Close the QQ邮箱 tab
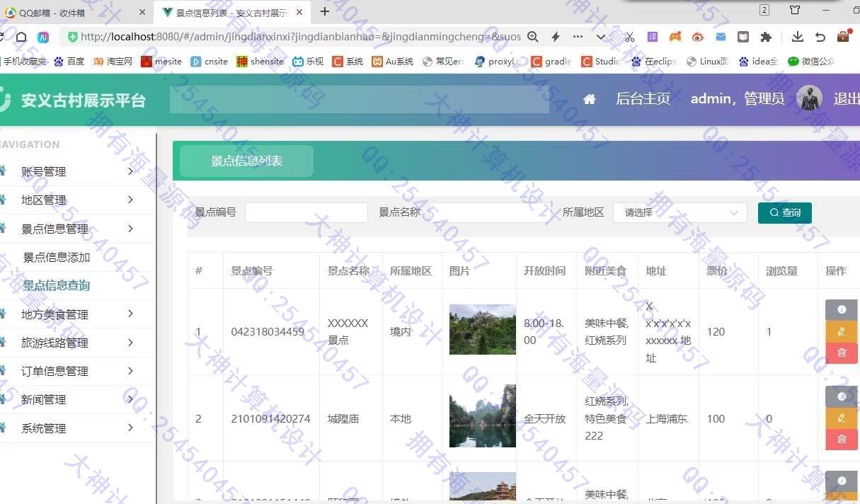The image size is (860, 504). tap(142, 12)
